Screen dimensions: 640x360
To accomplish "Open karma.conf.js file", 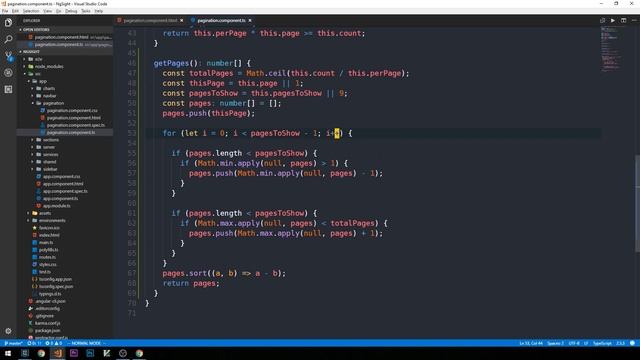I will 47,323.
